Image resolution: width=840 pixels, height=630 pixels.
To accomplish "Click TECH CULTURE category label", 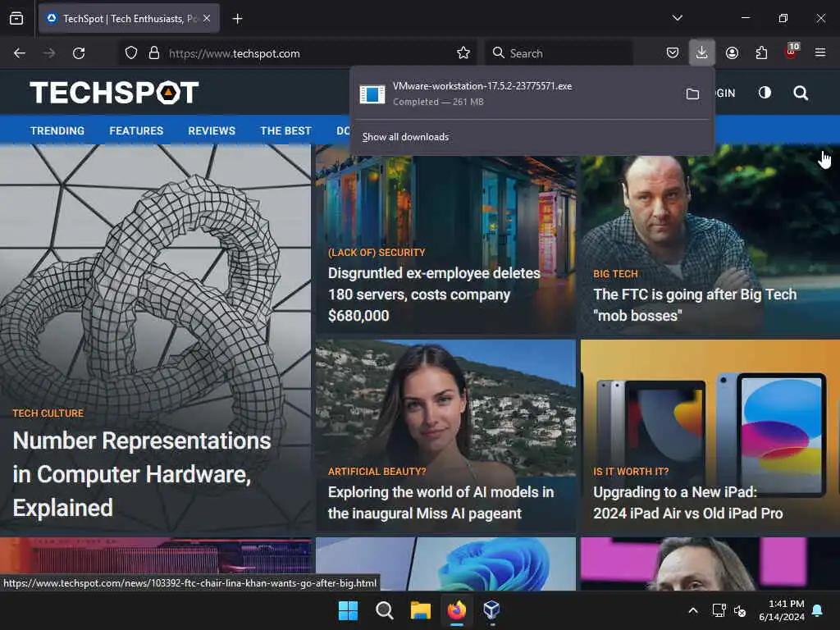I will (48, 413).
